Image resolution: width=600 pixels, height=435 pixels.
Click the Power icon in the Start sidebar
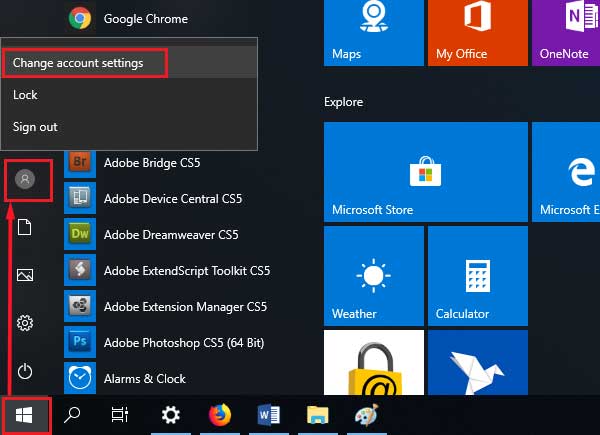pyautogui.click(x=25, y=371)
